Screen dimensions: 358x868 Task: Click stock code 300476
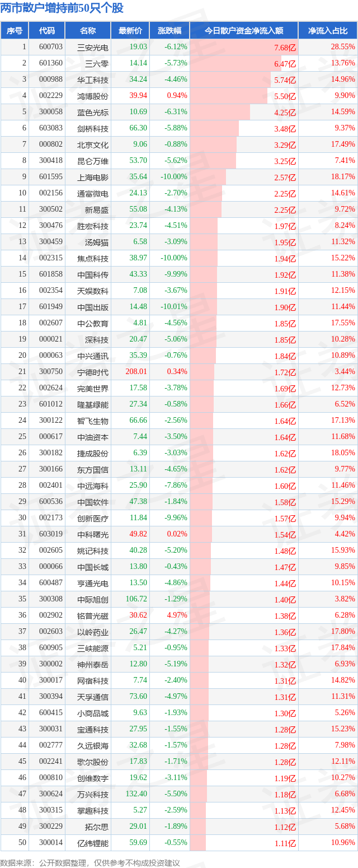51,226
